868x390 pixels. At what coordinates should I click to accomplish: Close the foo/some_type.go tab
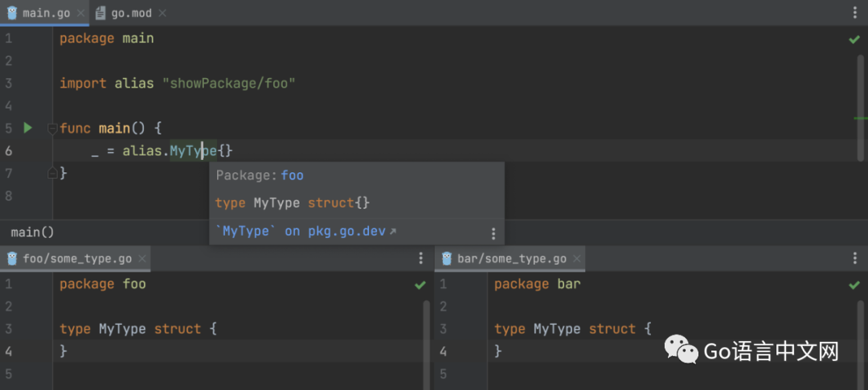(x=142, y=259)
